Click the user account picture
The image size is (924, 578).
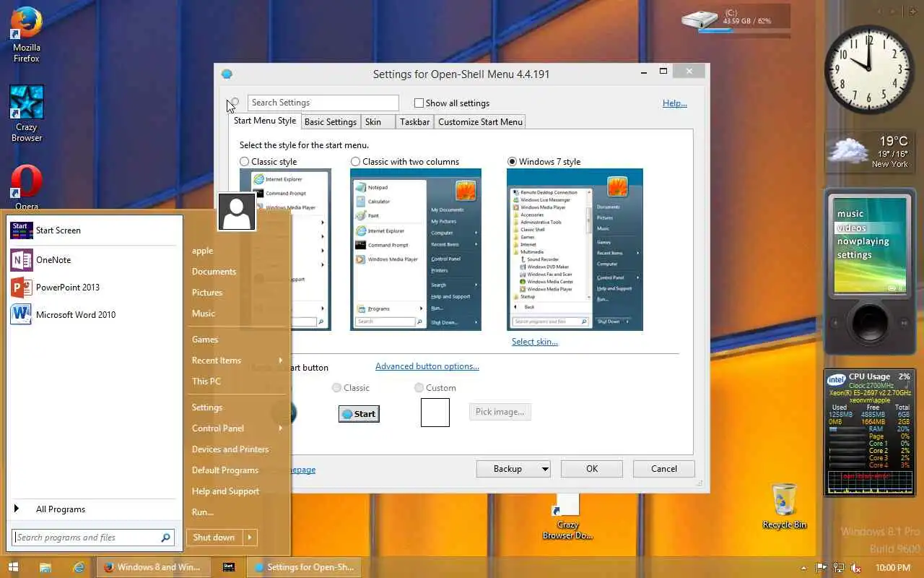coord(236,212)
